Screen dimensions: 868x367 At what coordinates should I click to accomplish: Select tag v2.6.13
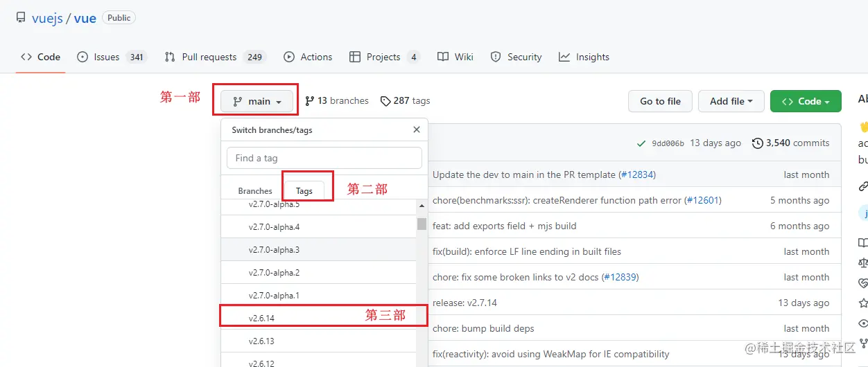[x=318, y=341]
